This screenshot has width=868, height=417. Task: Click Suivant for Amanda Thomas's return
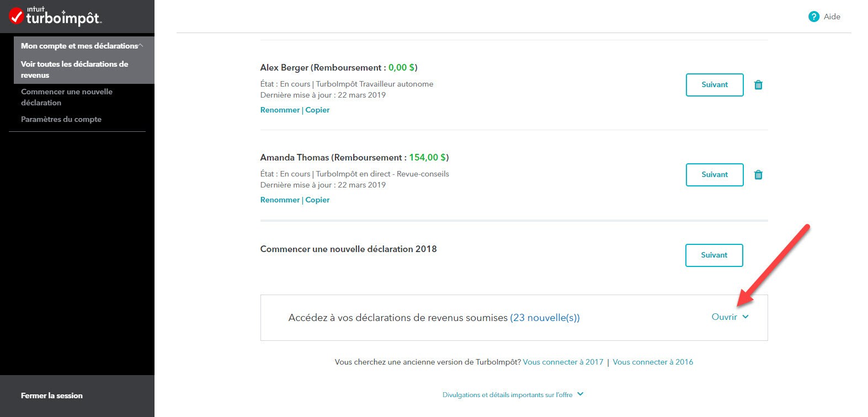715,175
